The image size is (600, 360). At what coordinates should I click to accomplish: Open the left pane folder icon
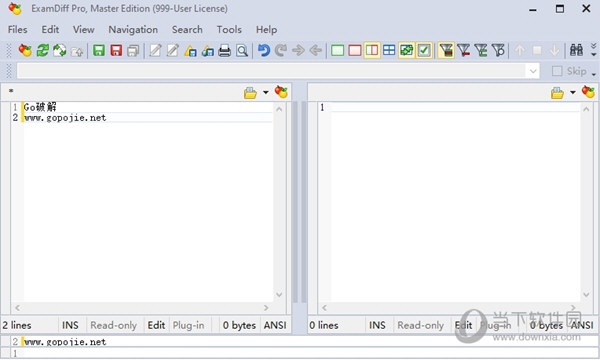pyautogui.click(x=250, y=93)
